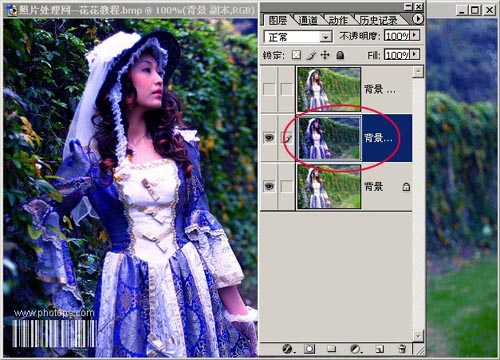
Task: Create new fill or adjustment layer
Action: (356, 349)
